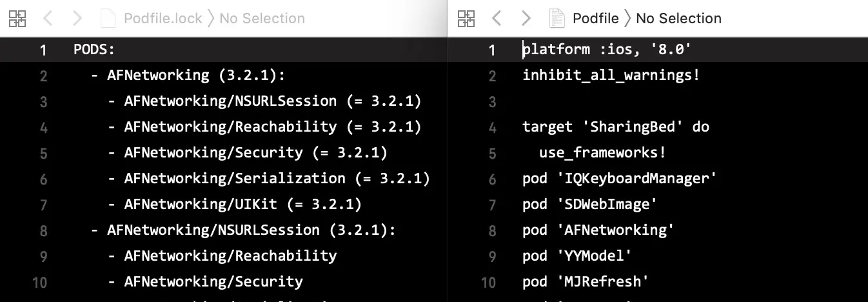
Task: Open related items menu in Podfile.lock pane
Action: click(17, 18)
